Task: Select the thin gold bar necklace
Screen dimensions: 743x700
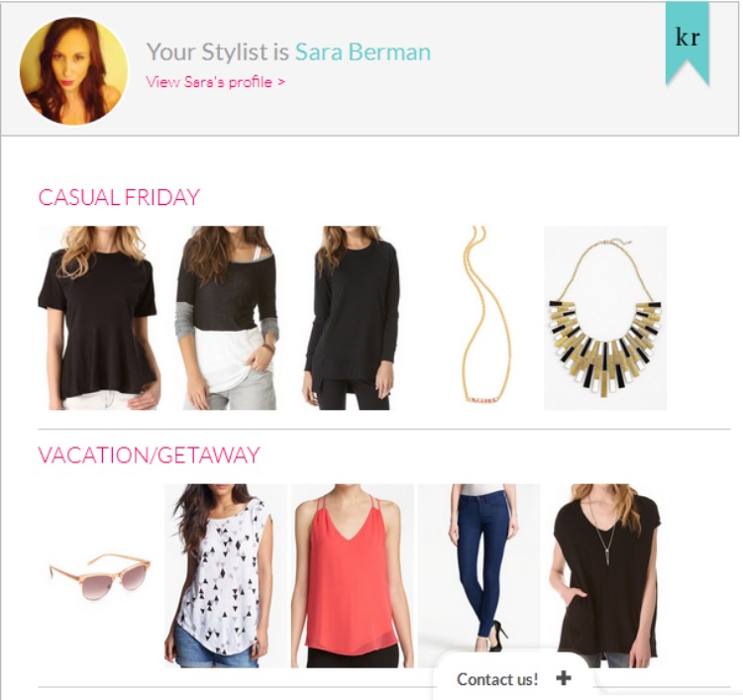Action: [482, 318]
